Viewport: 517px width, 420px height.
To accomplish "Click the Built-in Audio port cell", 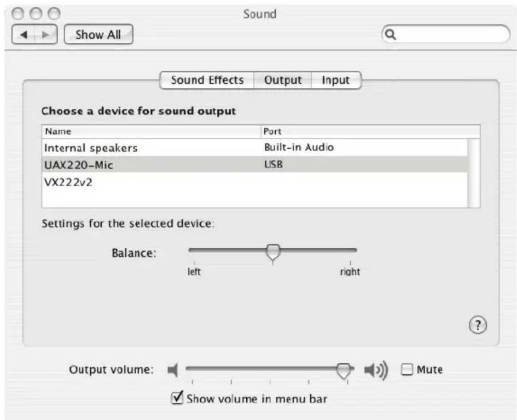I will [299, 147].
